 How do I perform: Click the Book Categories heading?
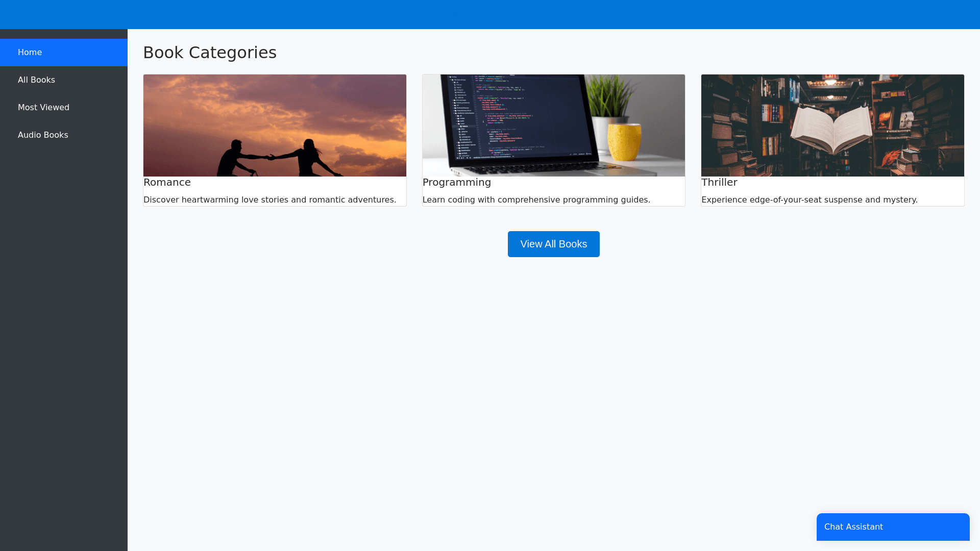[x=209, y=53]
